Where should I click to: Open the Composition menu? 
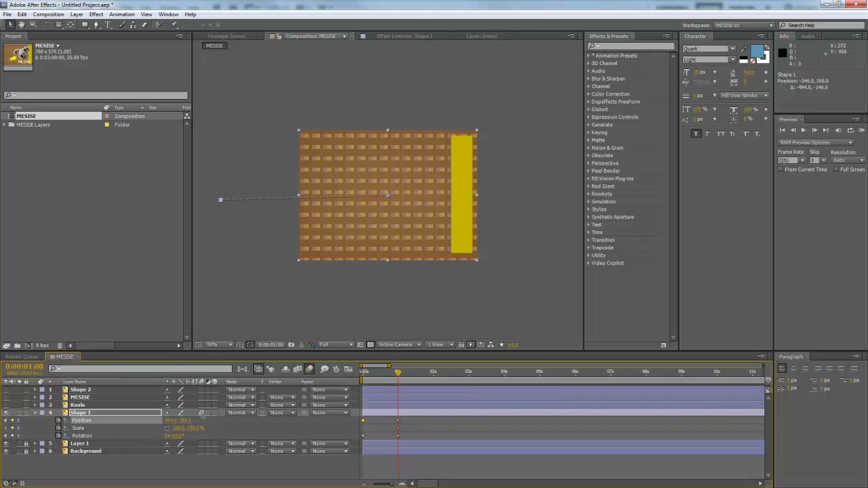pyautogui.click(x=48, y=14)
